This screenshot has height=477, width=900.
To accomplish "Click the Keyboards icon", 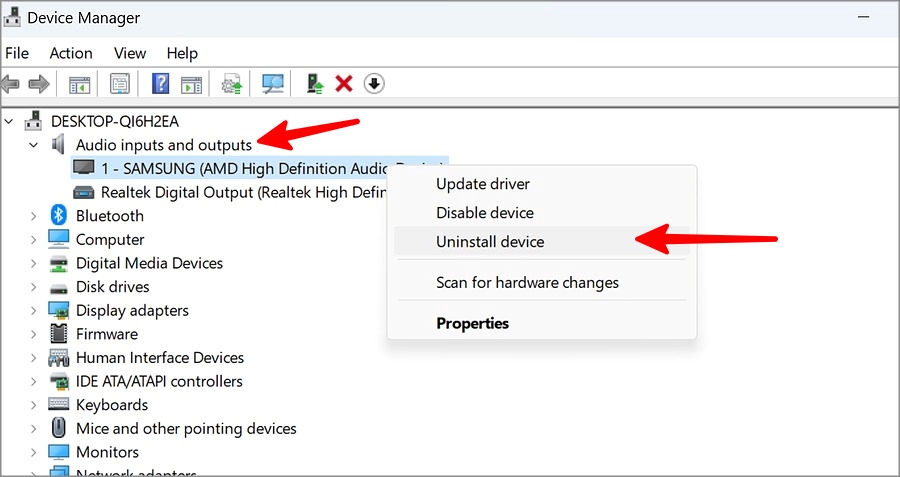I will click(59, 404).
